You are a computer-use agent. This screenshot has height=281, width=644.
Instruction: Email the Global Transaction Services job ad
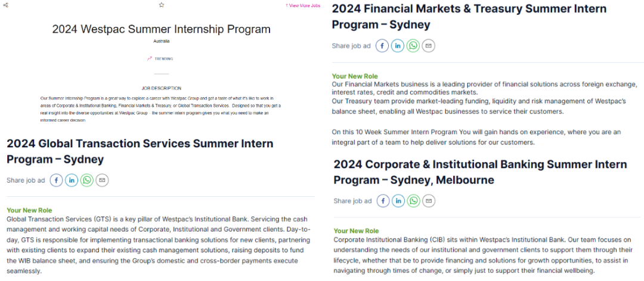click(x=103, y=180)
